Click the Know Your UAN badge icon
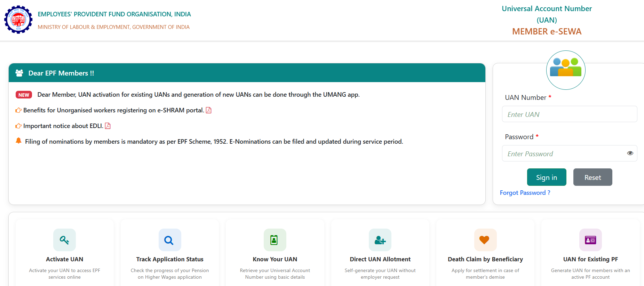 pos(275,240)
